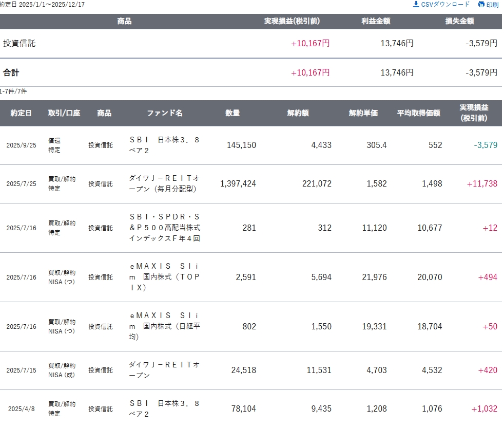Click the eMAXIS Slim 国内株式(TOPIX) fund name
504x427 pixels.
click(164, 277)
